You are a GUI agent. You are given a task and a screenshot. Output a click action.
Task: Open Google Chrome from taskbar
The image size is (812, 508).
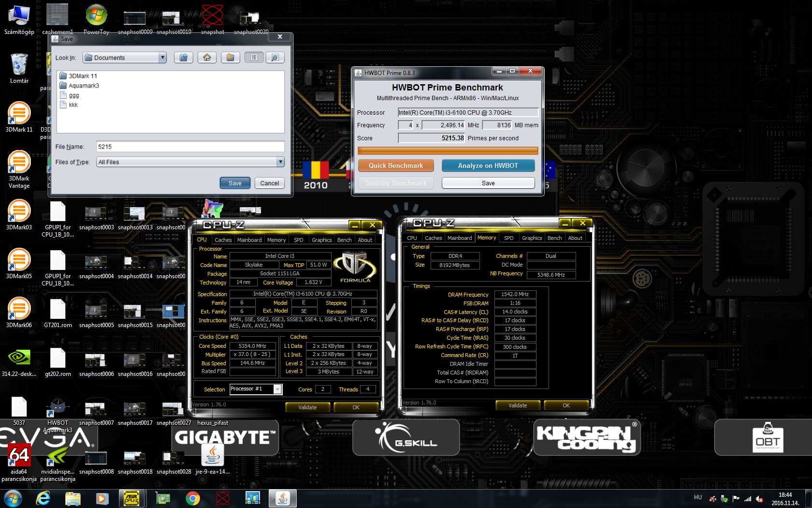pyautogui.click(x=193, y=498)
